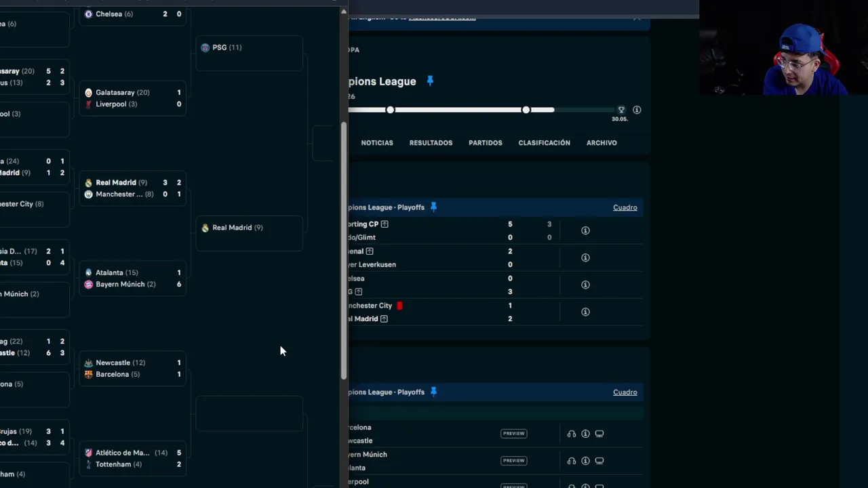Click 'Atlético de Ma... (14)' in the bracket
This screenshot has height=488, width=868.
pyautogui.click(x=132, y=453)
